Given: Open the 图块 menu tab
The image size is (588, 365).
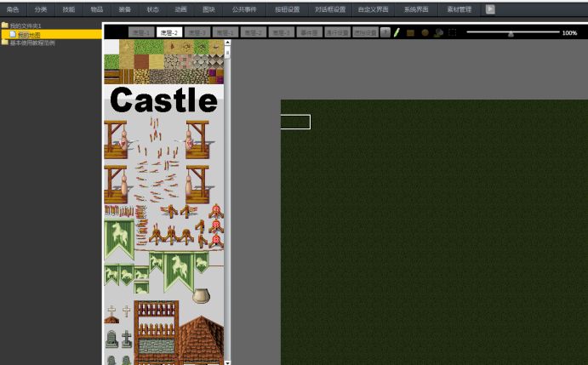Looking at the screenshot, I should (208, 9).
